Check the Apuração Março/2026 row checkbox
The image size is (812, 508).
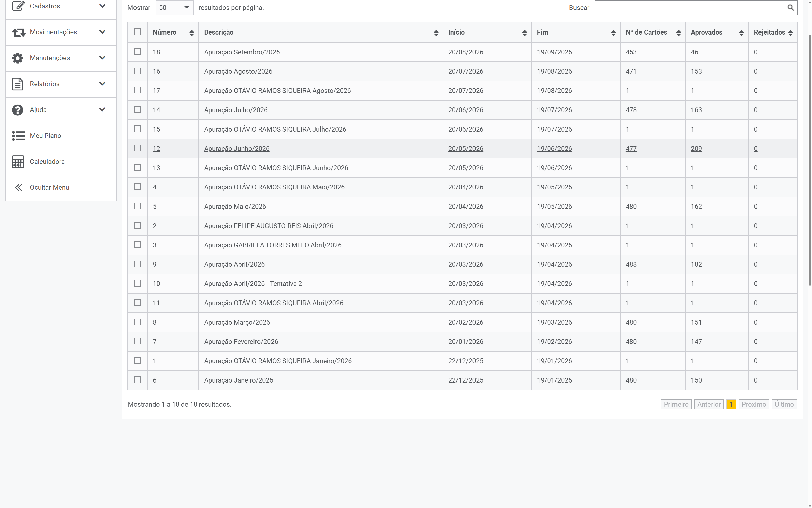pos(138,322)
